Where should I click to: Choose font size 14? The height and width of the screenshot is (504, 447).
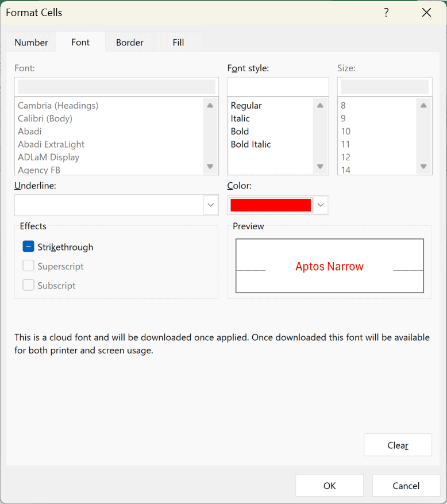tap(345, 170)
